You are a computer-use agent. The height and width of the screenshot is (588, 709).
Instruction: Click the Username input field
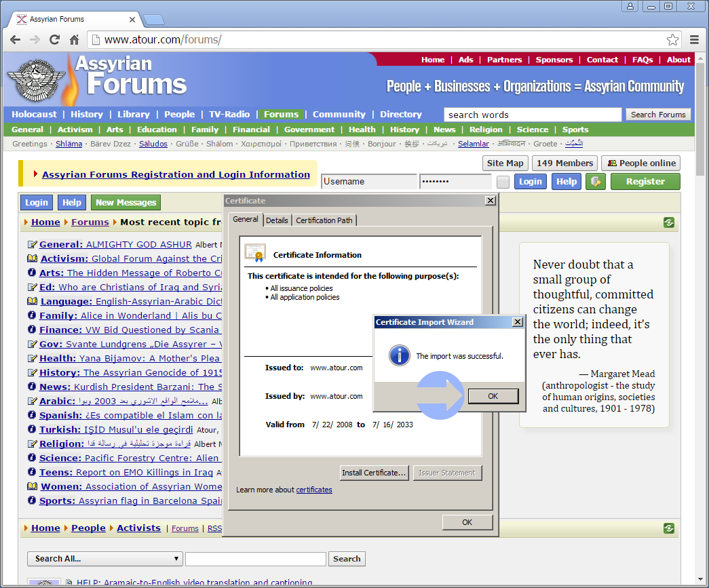pos(369,182)
